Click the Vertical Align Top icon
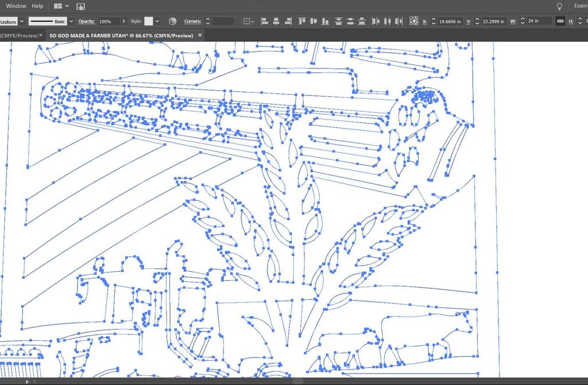588x385 pixels. pos(302,21)
